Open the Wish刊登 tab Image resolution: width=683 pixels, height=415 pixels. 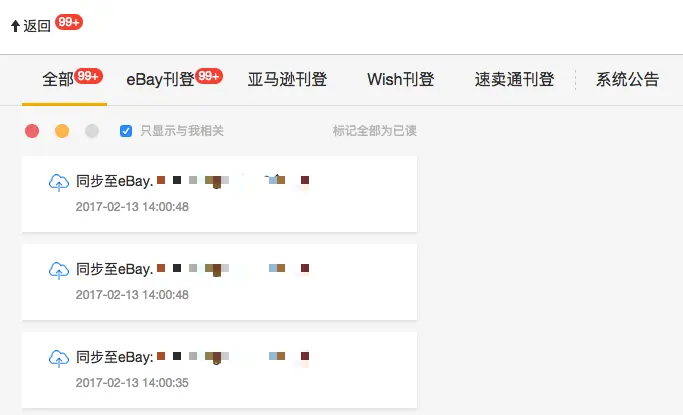(x=401, y=80)
